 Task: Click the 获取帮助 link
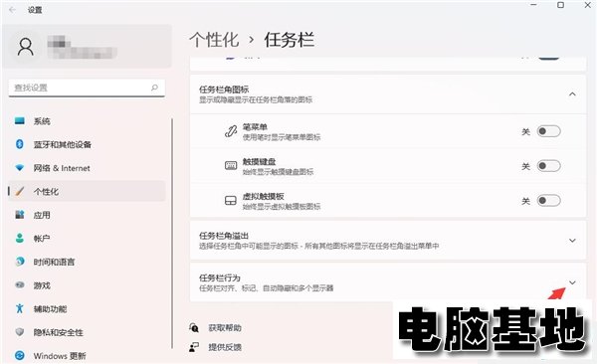[x=225, y=327]
